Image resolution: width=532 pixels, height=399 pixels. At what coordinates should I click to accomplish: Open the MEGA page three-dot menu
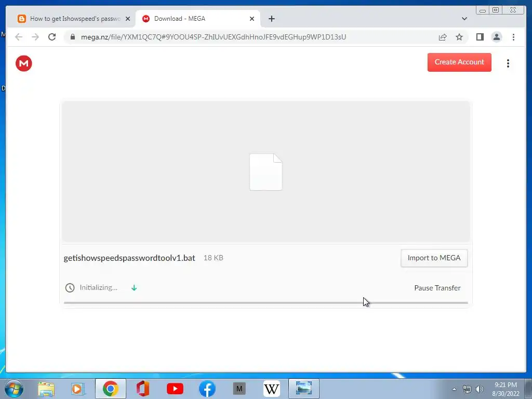tap(508, 63)
